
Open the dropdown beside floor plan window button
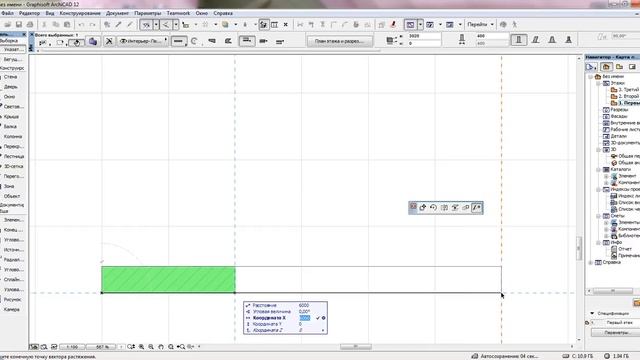click(420, 25)
